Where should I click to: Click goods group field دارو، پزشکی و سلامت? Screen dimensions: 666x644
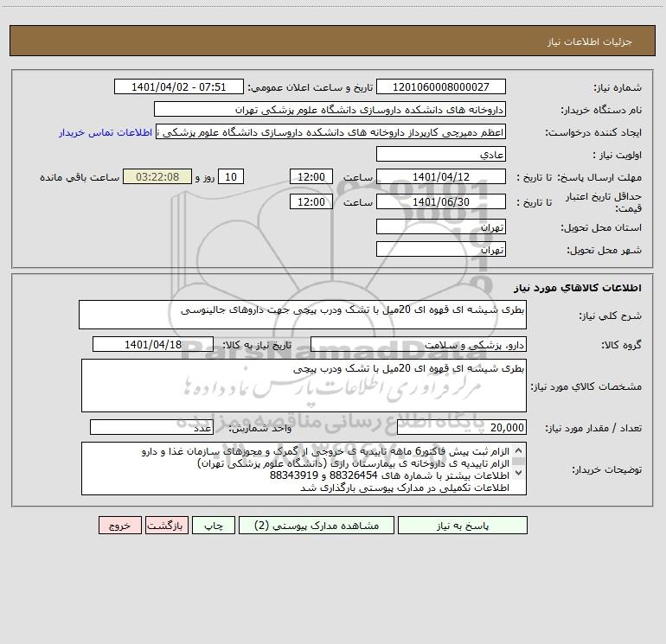(419, 344)
